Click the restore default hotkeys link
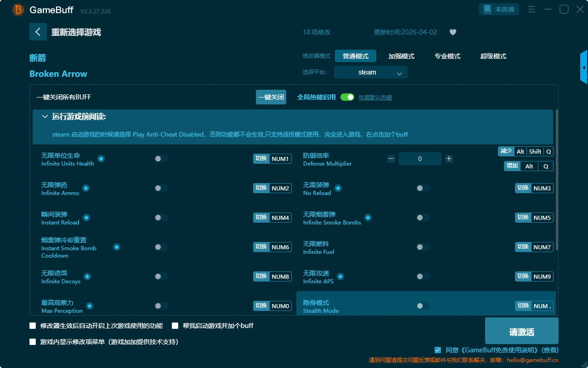 375,98
